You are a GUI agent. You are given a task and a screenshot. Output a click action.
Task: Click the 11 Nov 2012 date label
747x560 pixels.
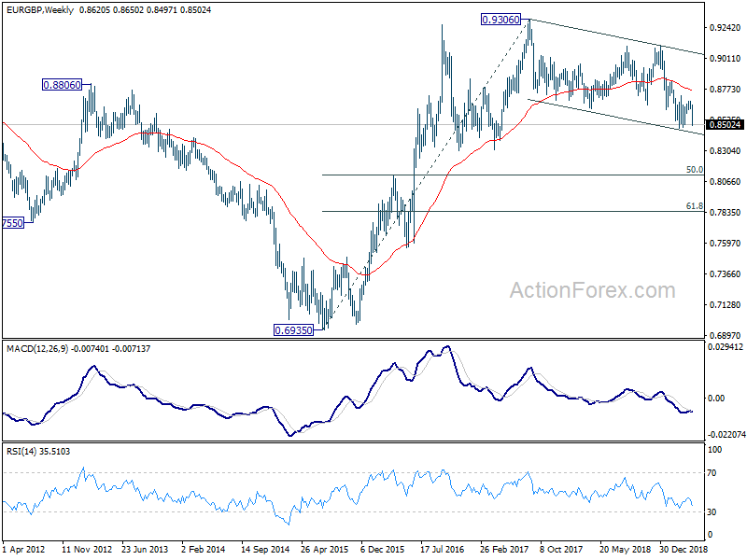click(x=87, y=549)
